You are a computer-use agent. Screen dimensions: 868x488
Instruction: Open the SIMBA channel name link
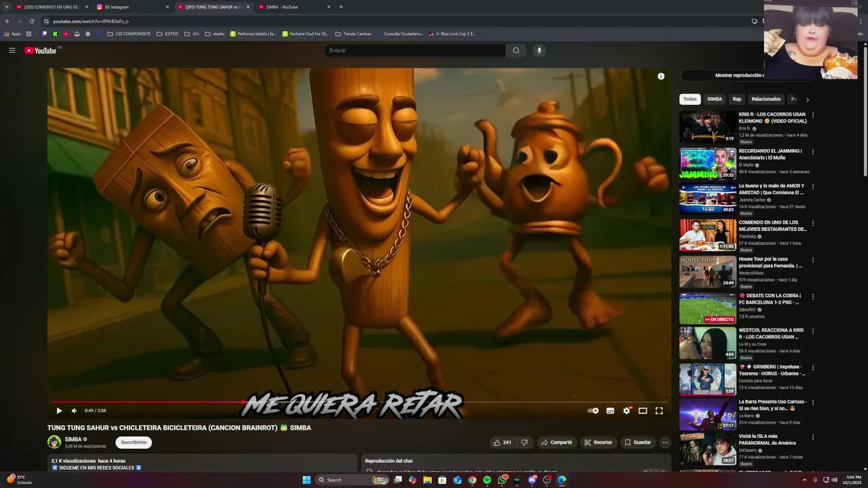pos(73,439)
